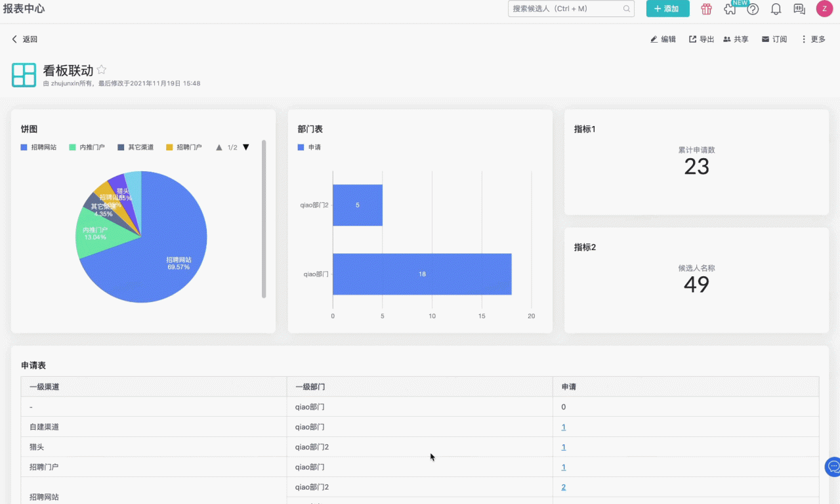Open the floating chat support icon

(x=833, y=467)
